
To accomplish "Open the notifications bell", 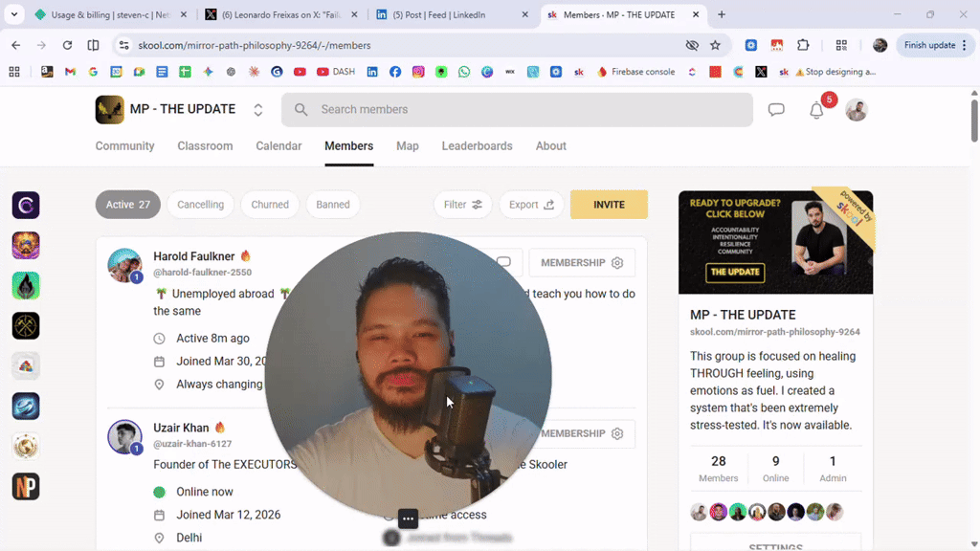I will pyautogui.click(x=816, y=111).
